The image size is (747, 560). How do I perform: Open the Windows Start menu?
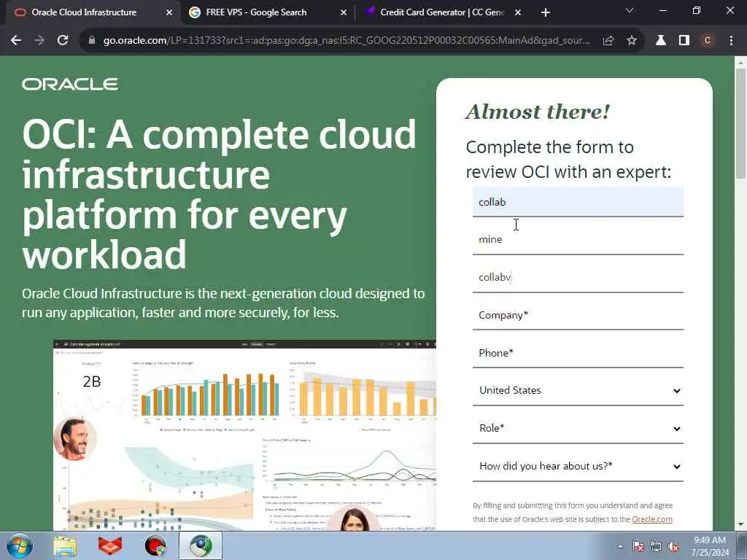click(20, 545)
